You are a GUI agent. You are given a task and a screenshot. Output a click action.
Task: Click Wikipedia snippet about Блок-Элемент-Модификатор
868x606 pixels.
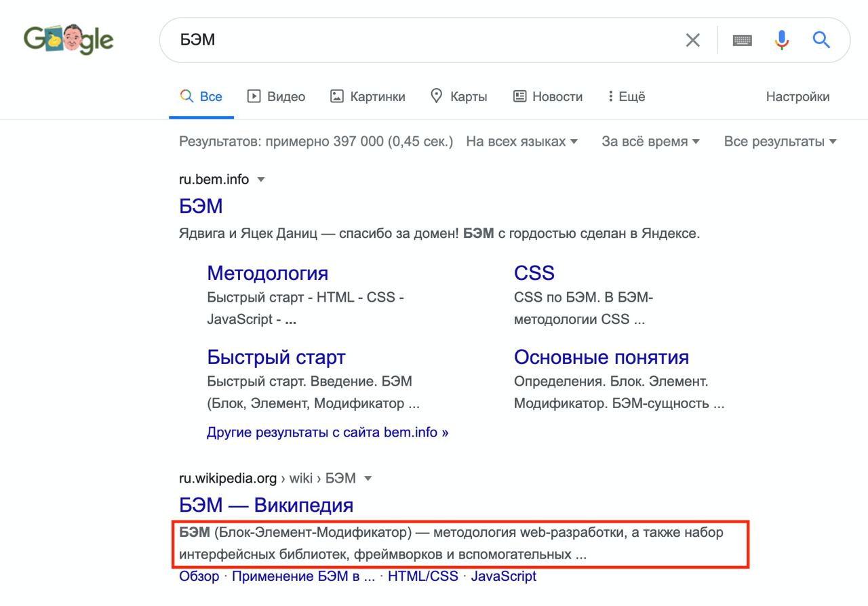point(451,544)
